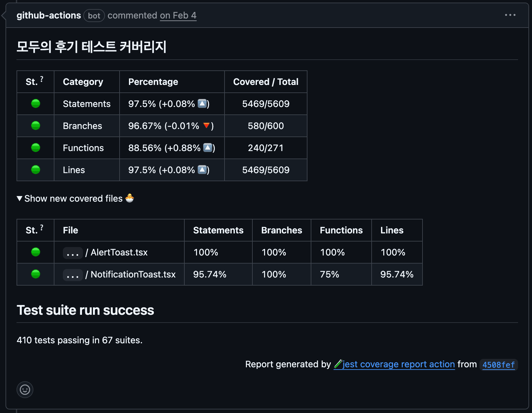Click the up arrow icon in Statements percentage
Viewport: 532px width, 413px height.
(x=202, y=104)
